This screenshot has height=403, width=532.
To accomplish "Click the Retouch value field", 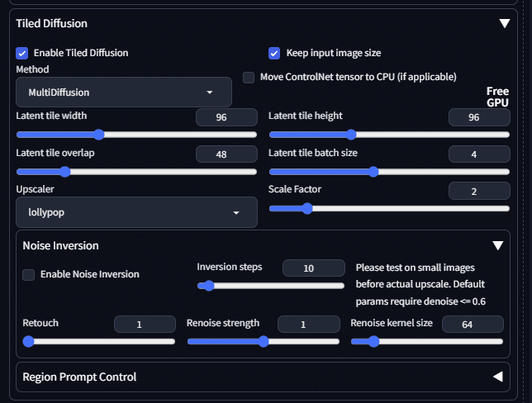I will [145, 325].
